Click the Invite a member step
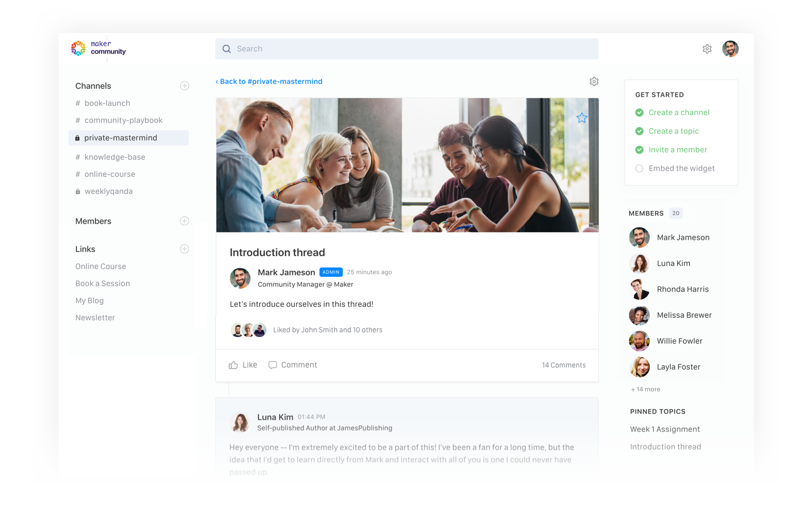The width and height of the screenshot is (812, 519). pyautogui.click(x=678, y=150)
